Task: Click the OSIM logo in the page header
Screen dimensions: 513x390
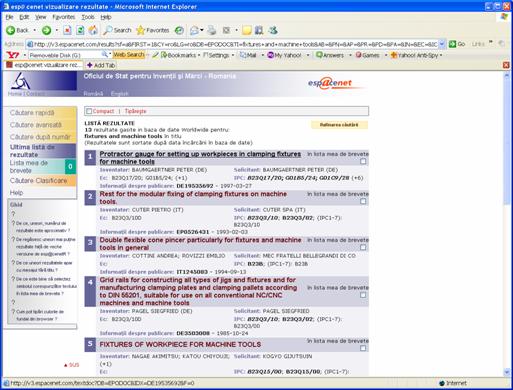Action: pyautogui.click(x=21, y=81)
